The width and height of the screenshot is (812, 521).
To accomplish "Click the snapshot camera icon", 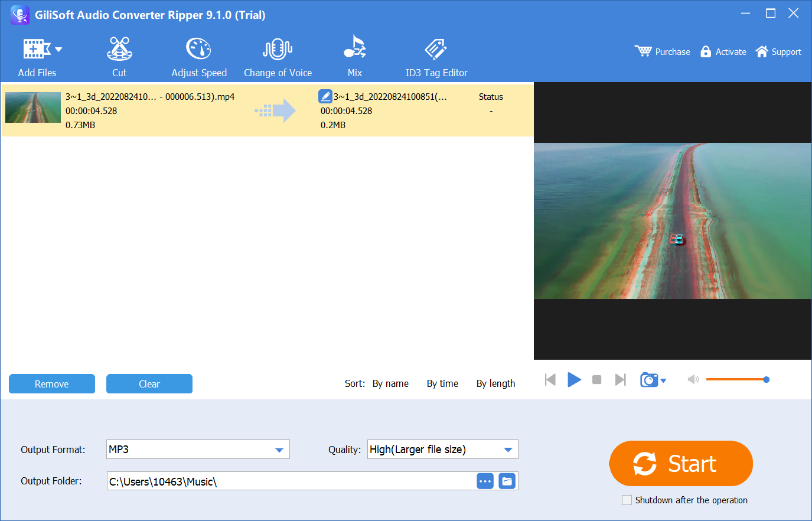I will coord(650,380).
